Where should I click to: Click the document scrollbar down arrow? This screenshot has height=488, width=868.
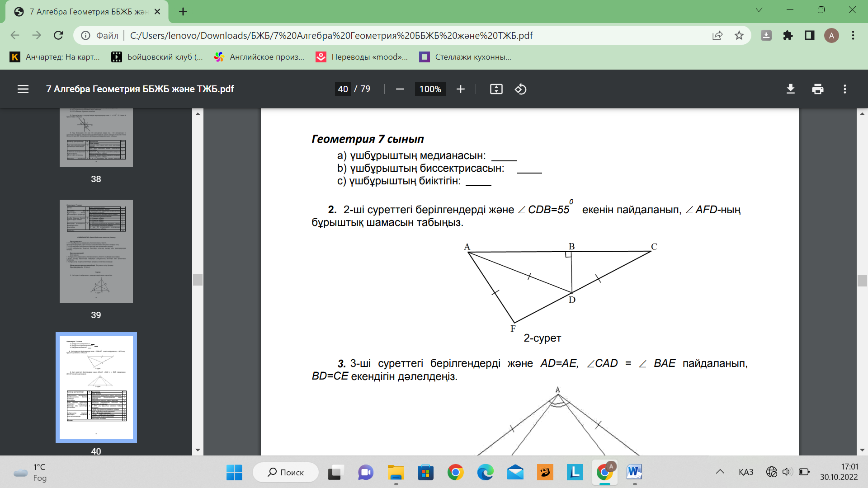tap(862, 450)
